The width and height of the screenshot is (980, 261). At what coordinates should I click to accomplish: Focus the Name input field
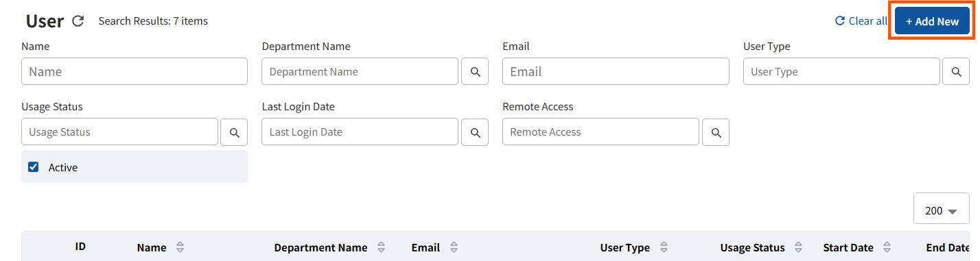[x=135, y=71]
